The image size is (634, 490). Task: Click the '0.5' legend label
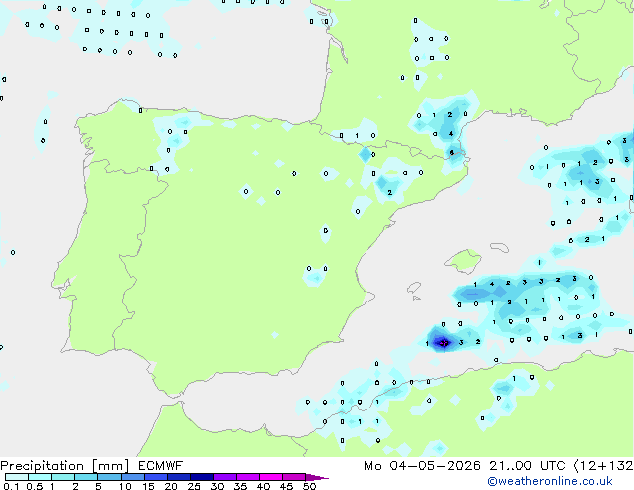click(34, 486)
